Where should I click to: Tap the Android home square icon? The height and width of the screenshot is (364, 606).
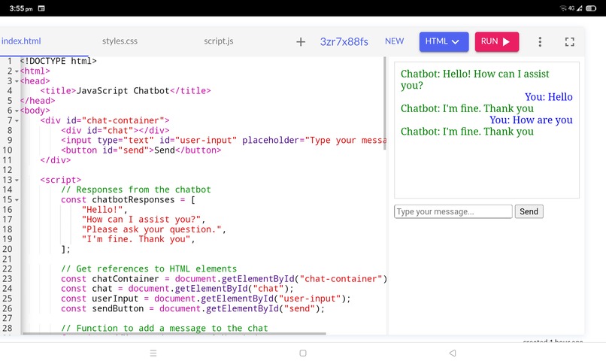303,353
